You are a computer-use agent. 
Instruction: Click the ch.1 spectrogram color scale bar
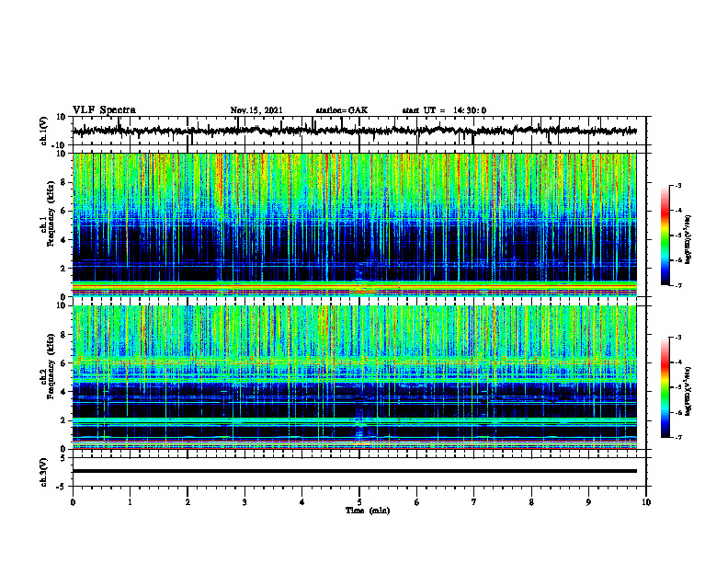click(665, 236)
